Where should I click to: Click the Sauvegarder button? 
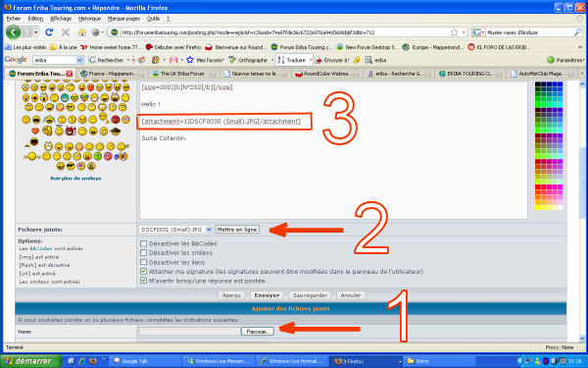point(310,295)
